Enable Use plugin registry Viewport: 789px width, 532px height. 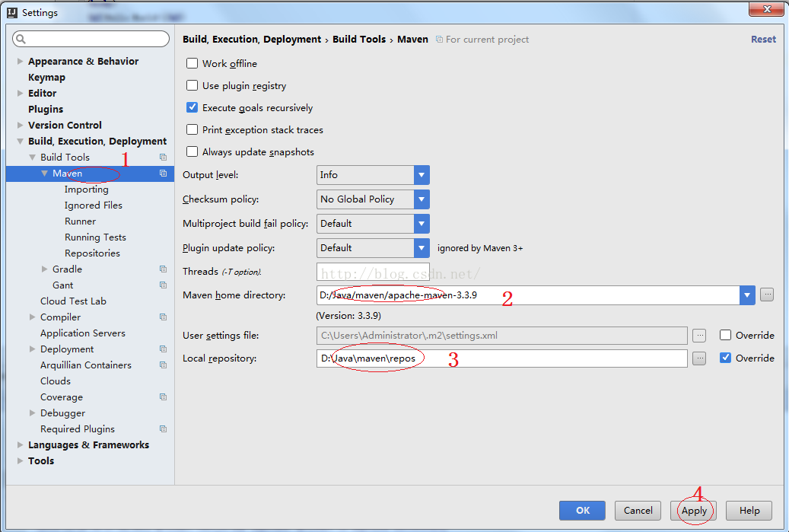(x=192, y=85)
